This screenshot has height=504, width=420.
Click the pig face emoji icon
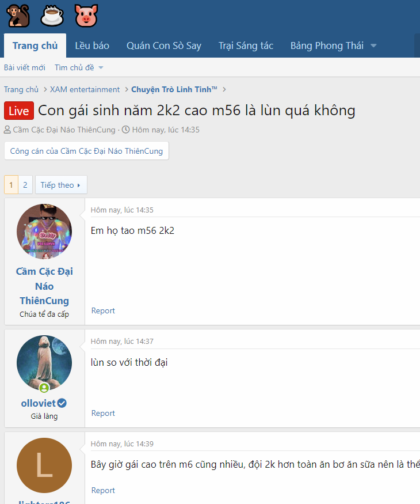pyautogui.click(x=86, y=16)
